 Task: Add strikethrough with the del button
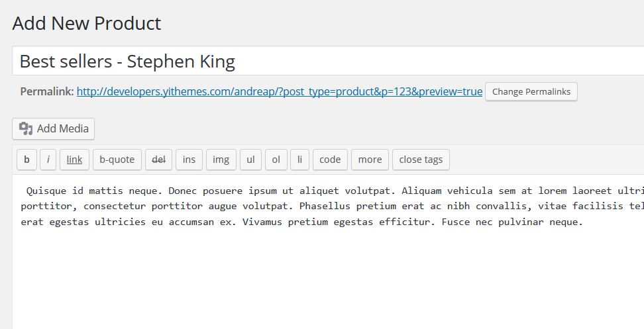tap(158, 160)
